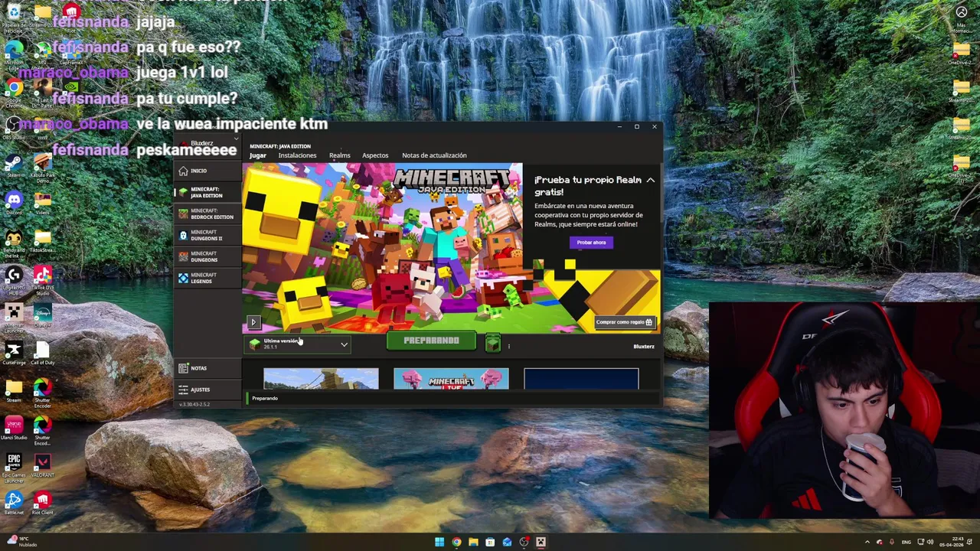Viewport: 980px width, 551px height.
Task: Open Minecraft Dungeons II sidebar entry
Action: click(x=207, y=235)
